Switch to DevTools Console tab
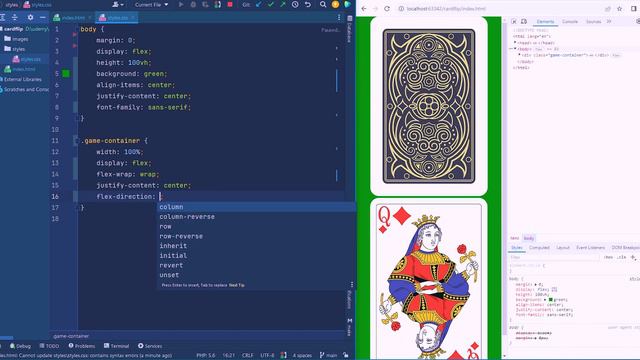This screenshot has width=640, height=360. 570,21
